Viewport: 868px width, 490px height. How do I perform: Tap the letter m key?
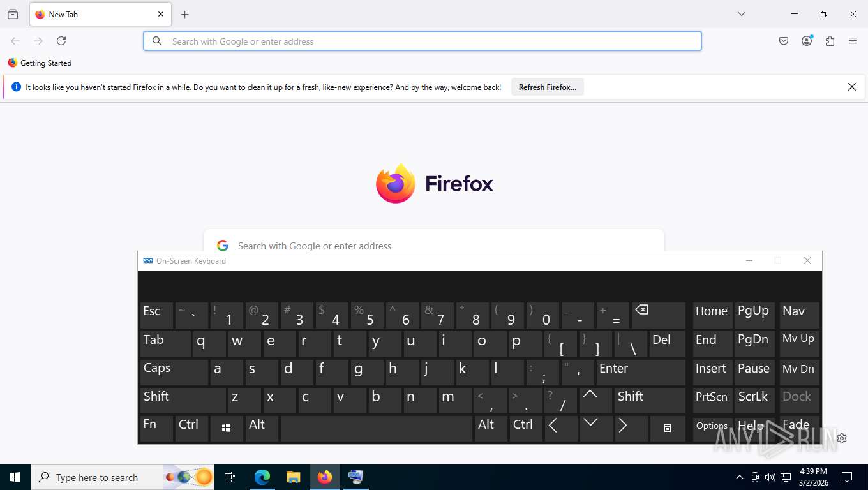tap(455, 401)
